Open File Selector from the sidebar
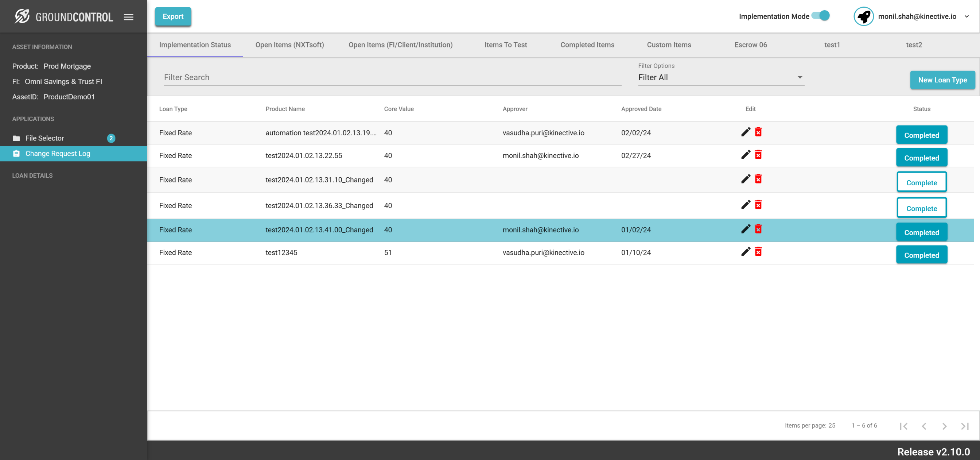This screenshot has width=980, height=460. (44, 138)
